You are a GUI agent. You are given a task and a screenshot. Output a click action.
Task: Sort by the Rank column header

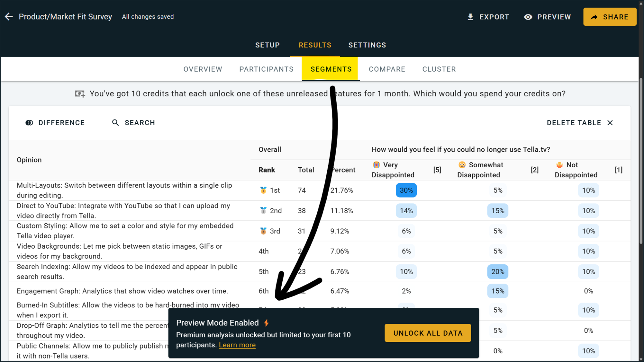[x=267, y=170]
